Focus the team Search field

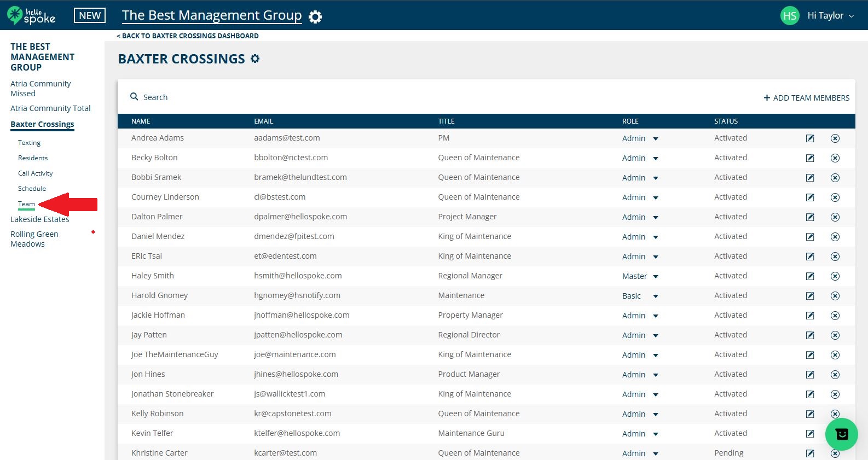[155, 97]
